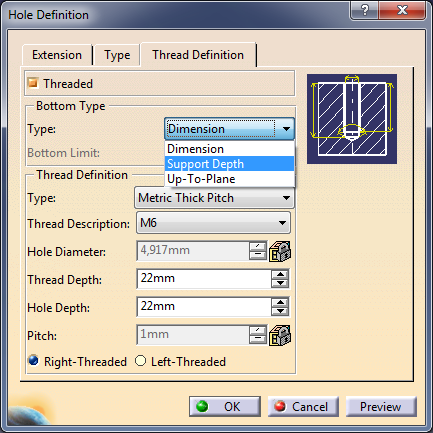The height and width of the screenshot is (433, 433).
Task: Switch to the Type tab
Action: click(117, 55)
